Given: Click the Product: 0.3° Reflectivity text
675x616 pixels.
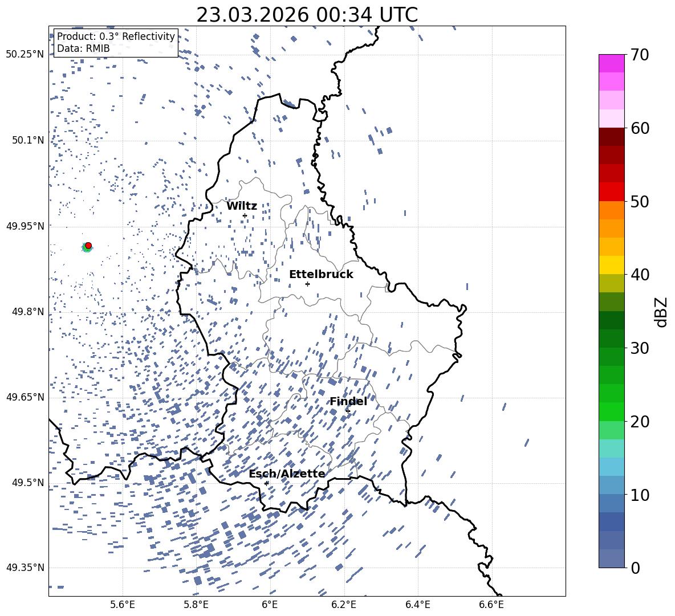Looking at the screenshot, I should click(x=116, y=36).
